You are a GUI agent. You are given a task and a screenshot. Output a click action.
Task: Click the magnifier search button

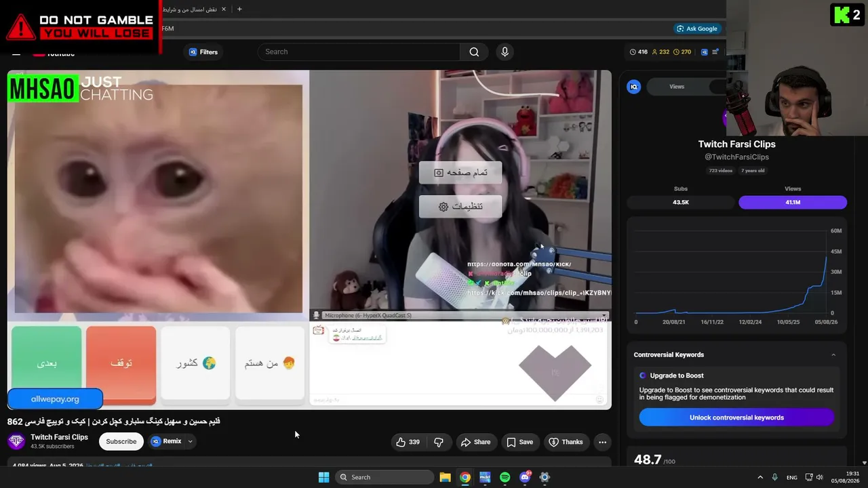click(474, 52)
